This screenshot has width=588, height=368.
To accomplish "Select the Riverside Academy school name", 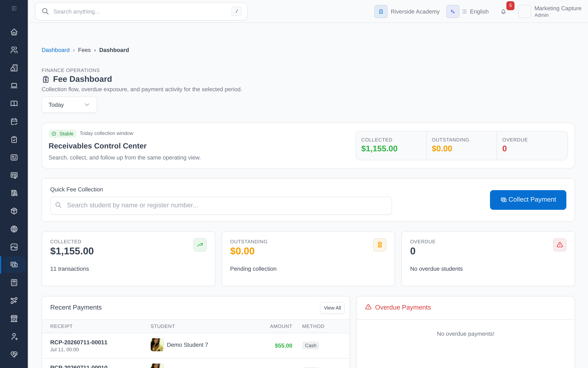I will coord(415,12).
